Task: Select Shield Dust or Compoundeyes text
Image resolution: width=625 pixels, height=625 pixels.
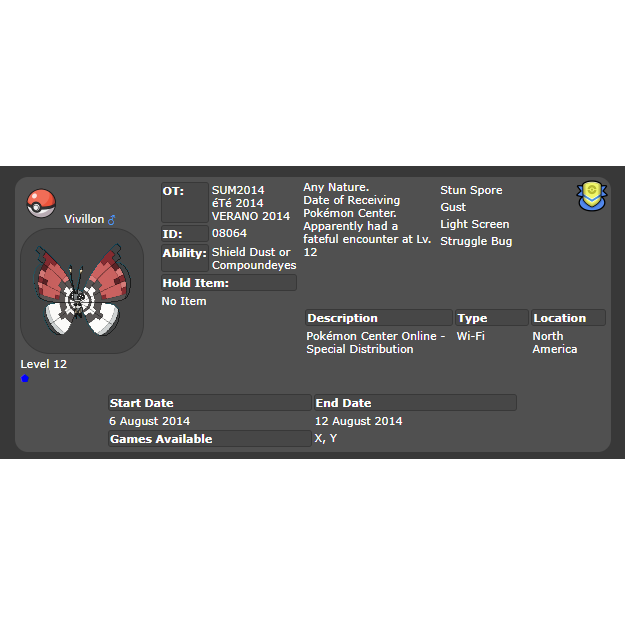Action: [x=254, y=258]
